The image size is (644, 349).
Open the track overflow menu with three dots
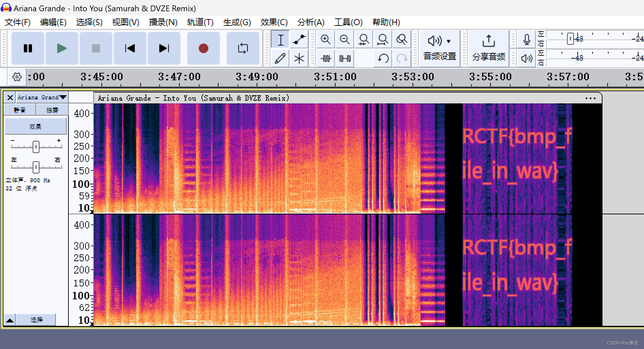pos(590,98)
